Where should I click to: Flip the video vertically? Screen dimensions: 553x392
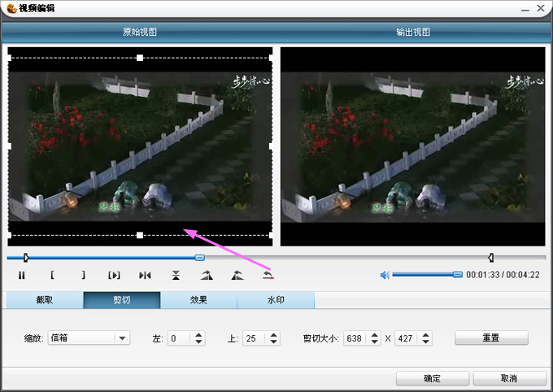coord(176,275)
